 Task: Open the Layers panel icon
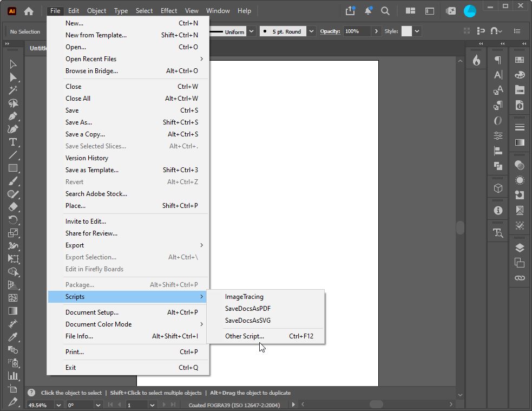(520, 248)
